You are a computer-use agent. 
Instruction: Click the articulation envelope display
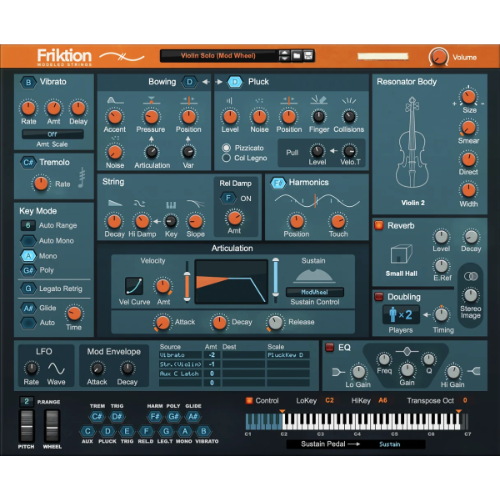point(231,282)
